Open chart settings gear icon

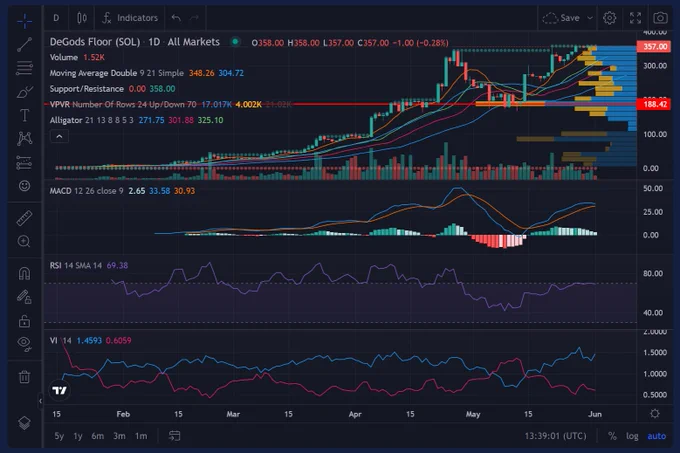tap(610, 18)
